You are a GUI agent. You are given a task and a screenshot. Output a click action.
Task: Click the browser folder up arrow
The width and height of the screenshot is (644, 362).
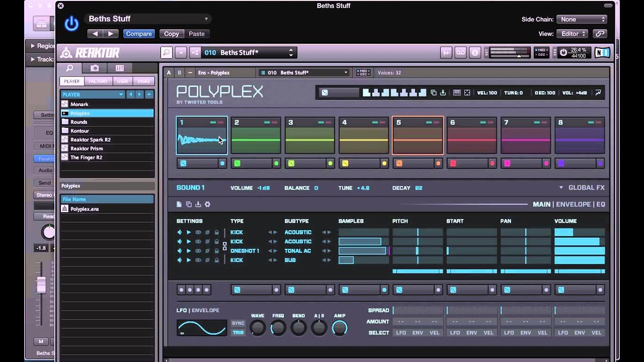[149, 95]
